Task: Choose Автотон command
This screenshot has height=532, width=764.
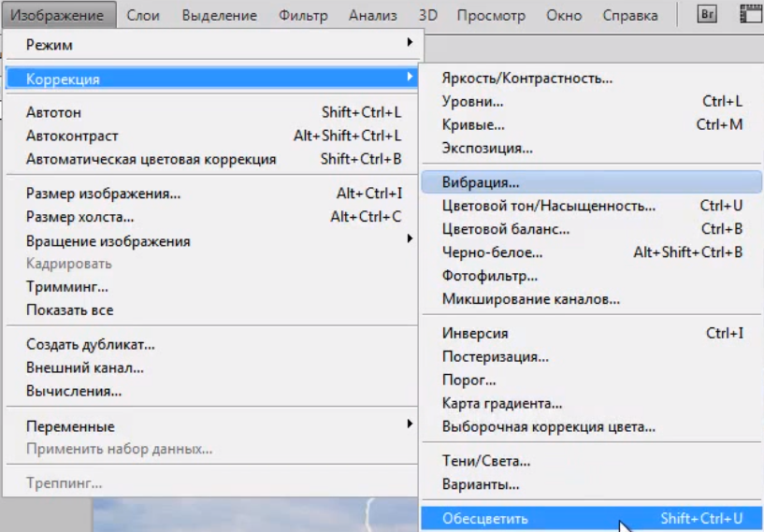Action: point(212,112)
